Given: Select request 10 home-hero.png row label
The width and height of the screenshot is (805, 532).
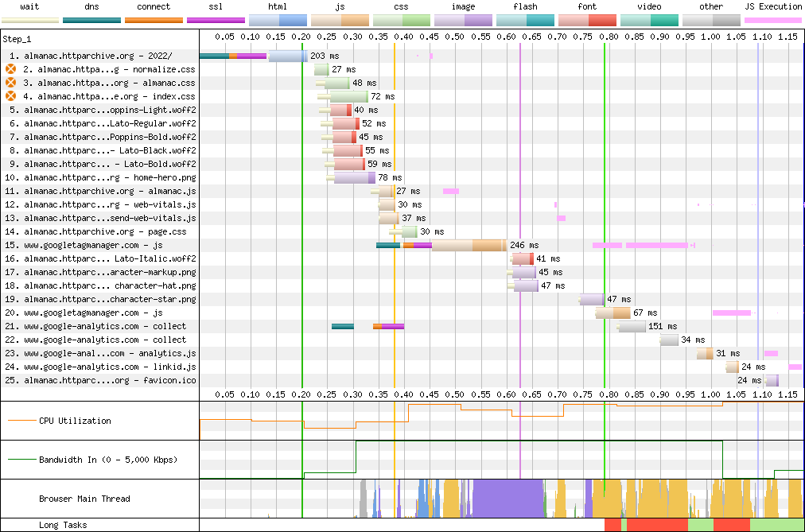Looking at the screenshot, I should tap(110, 177).
